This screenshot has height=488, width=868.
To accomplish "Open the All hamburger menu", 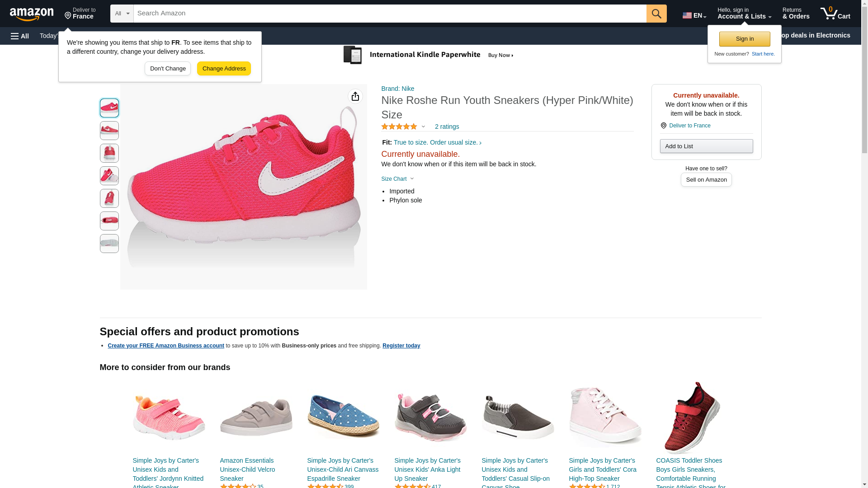I will [20, 36].
